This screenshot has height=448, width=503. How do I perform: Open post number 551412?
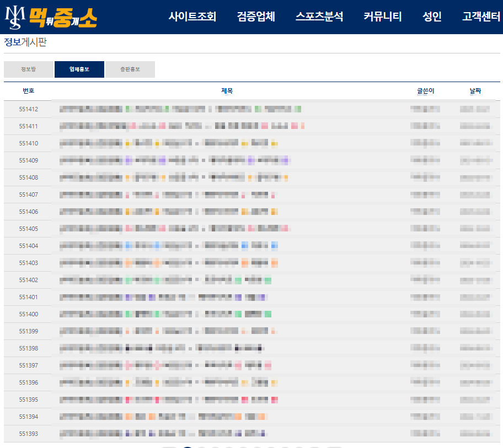(182, 109)
